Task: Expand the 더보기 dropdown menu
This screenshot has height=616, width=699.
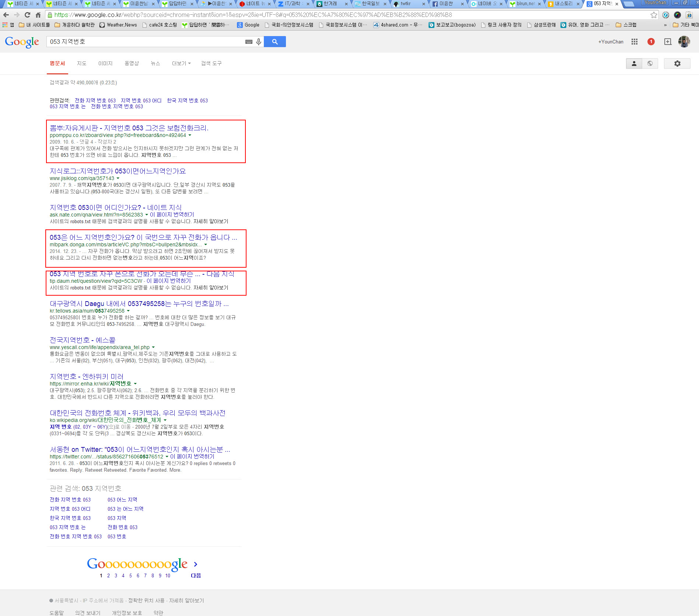Action: point(181,63)
